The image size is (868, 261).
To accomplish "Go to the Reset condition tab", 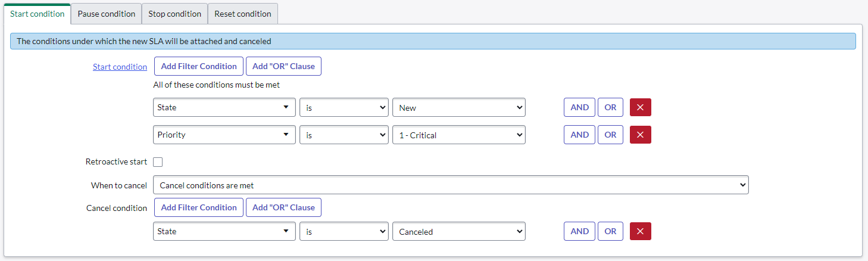I will coord(242,14).
